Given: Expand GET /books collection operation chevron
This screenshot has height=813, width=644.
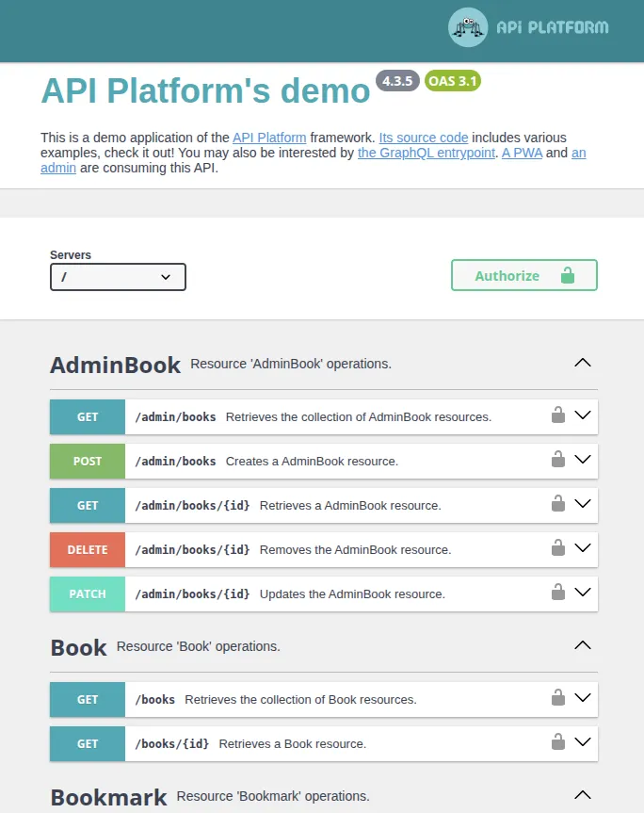Looking at the screenshot, I should pos(583,698).
